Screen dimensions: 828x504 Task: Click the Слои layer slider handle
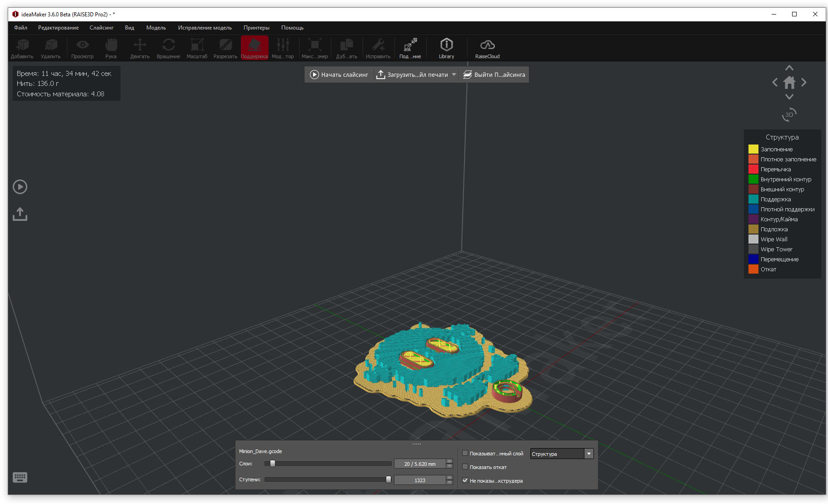coord(273,464)
